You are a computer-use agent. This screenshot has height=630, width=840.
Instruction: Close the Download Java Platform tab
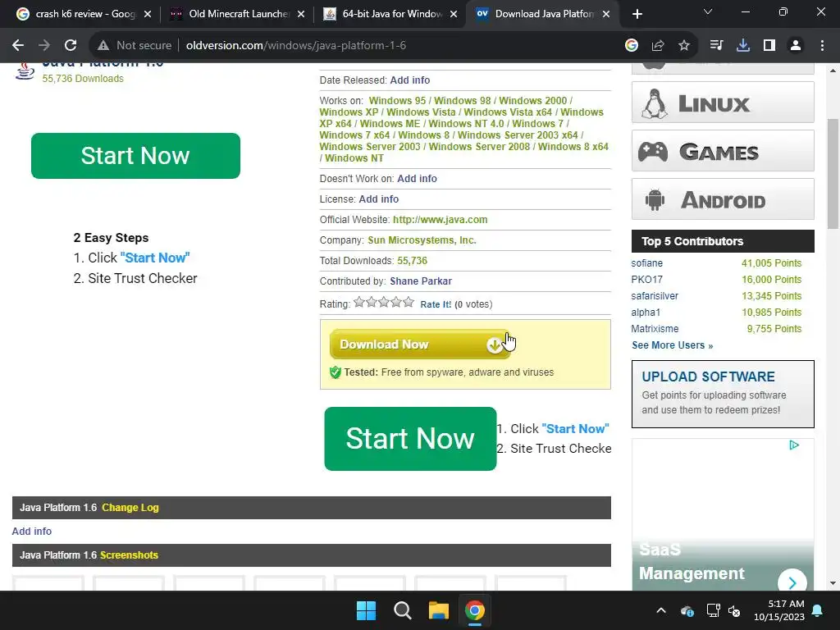606,14
